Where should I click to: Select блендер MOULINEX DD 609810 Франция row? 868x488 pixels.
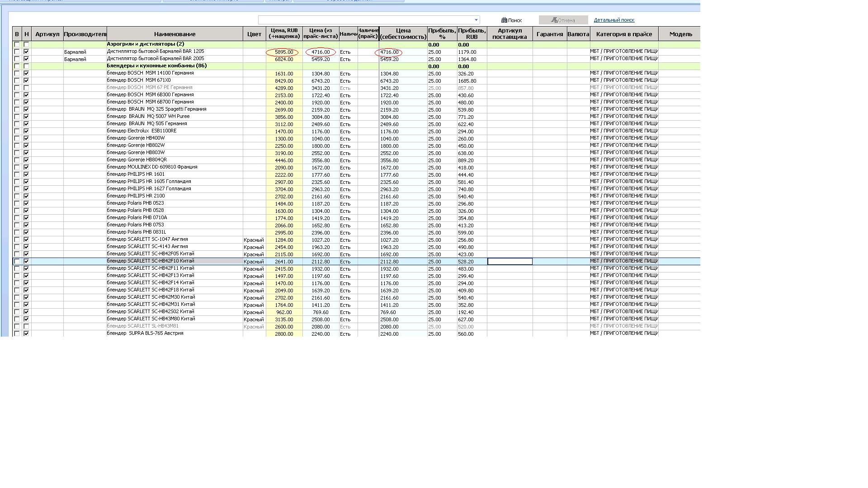(x=356, y=168)
